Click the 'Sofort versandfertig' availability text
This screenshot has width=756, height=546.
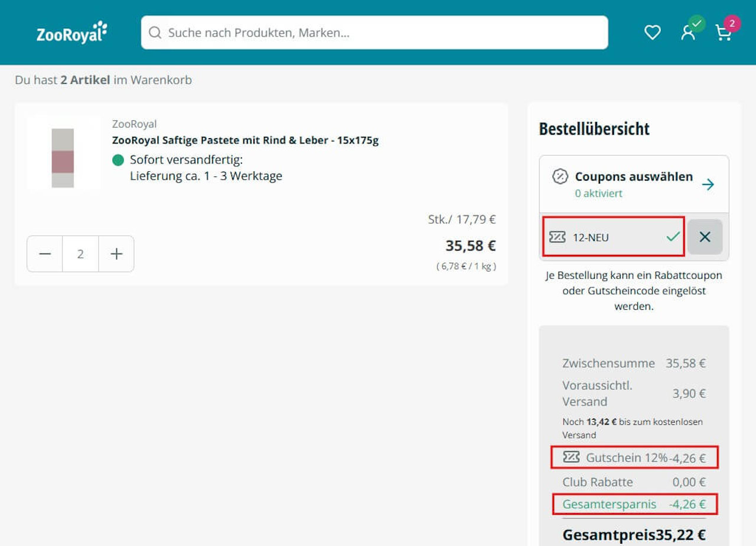[x=186, y=159]
